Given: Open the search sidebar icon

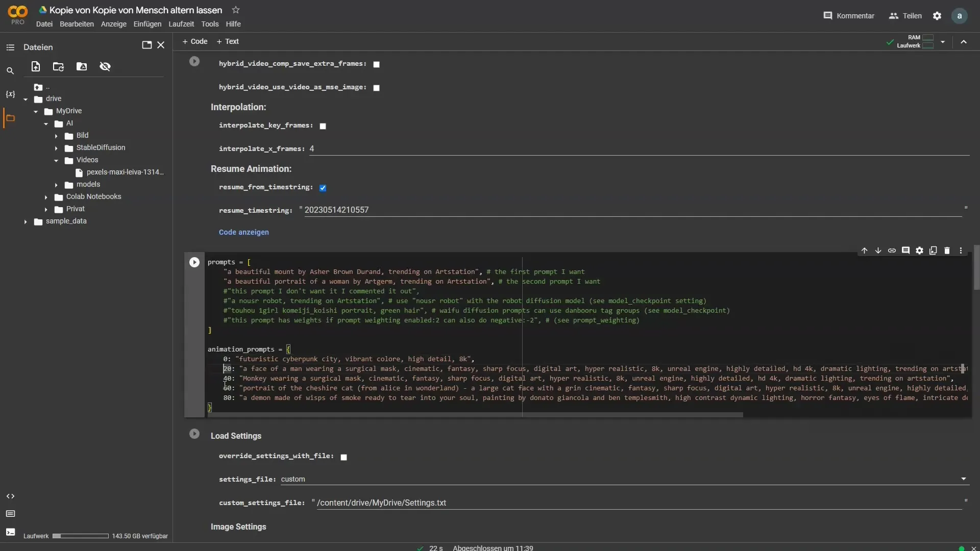Looking at the screenshot, I should click(x=10, y=71).
